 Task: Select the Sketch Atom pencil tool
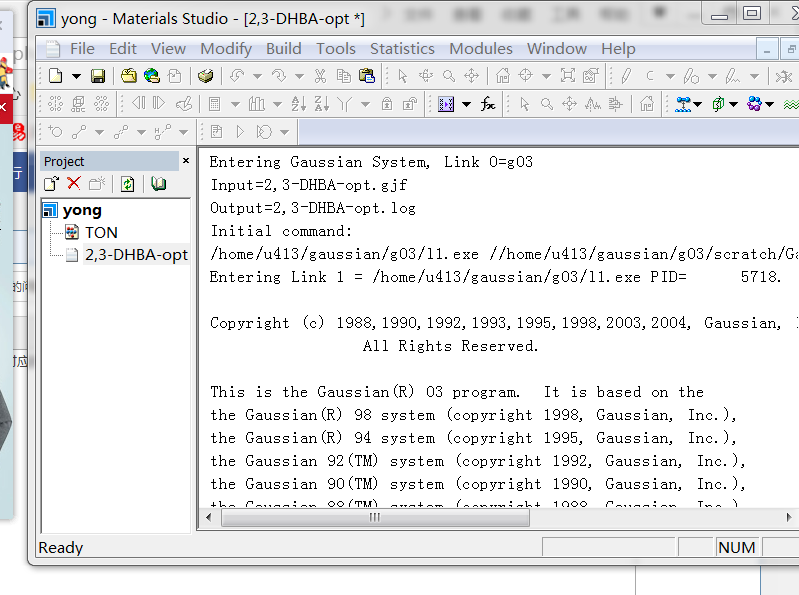coord(626,76)
